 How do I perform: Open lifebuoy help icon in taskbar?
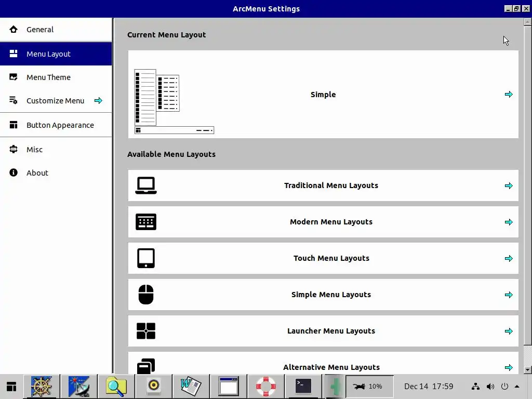click(265, 387)
